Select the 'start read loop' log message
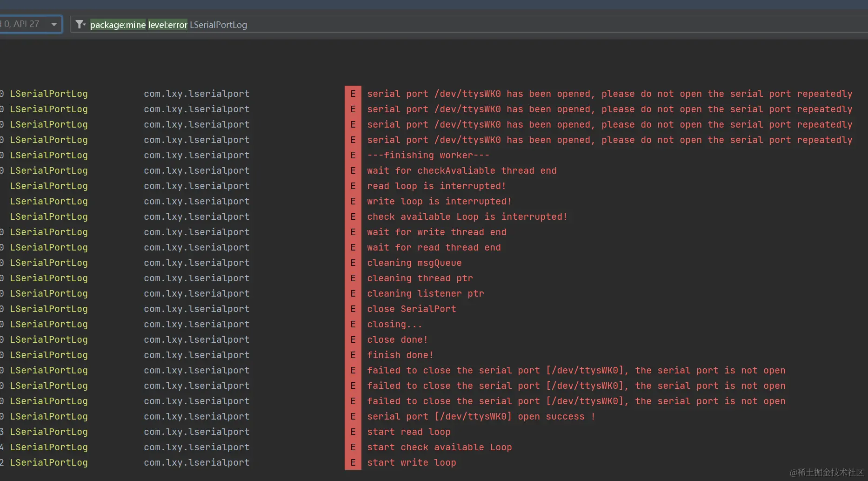Image resolution: width=868 pixels, height=481 pixels. point(409,432)
